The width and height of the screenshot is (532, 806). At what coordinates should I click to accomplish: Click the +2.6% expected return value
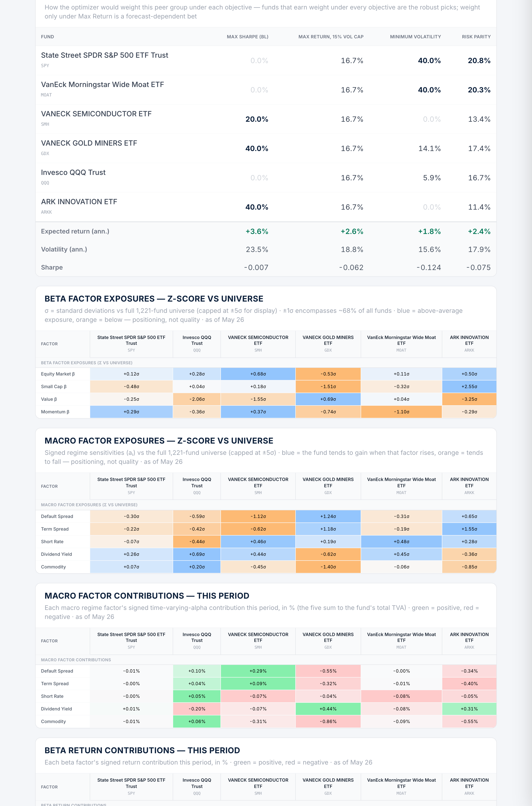(352, 231)
